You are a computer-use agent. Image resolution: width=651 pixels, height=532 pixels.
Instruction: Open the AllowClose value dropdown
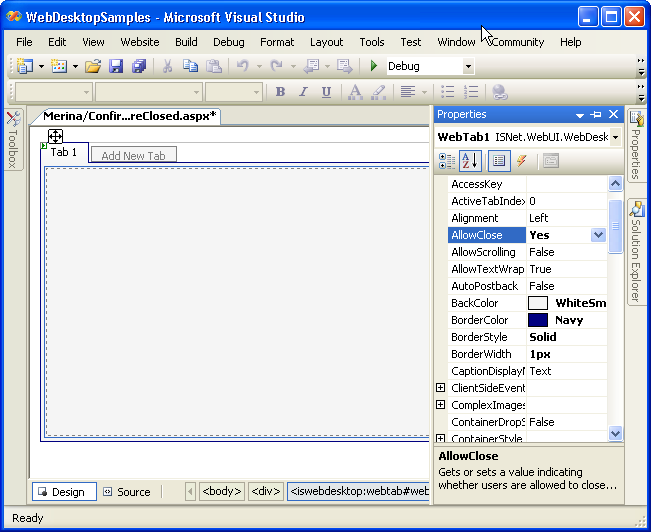click(x=598, y=235)
